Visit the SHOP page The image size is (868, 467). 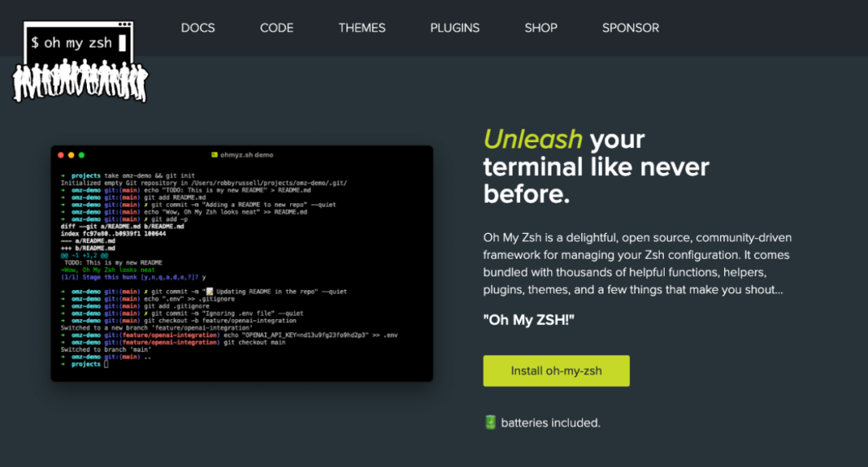tap(541, 27)
